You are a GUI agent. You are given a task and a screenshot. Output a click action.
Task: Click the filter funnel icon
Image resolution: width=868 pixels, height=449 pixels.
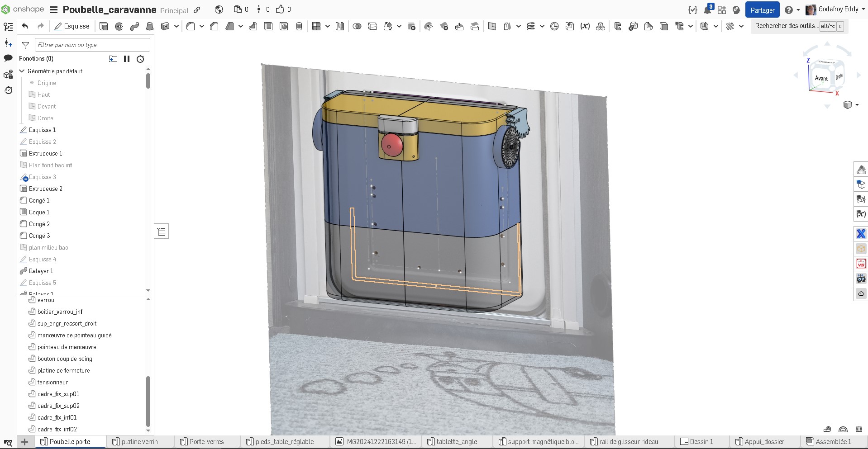coord(25,45)
